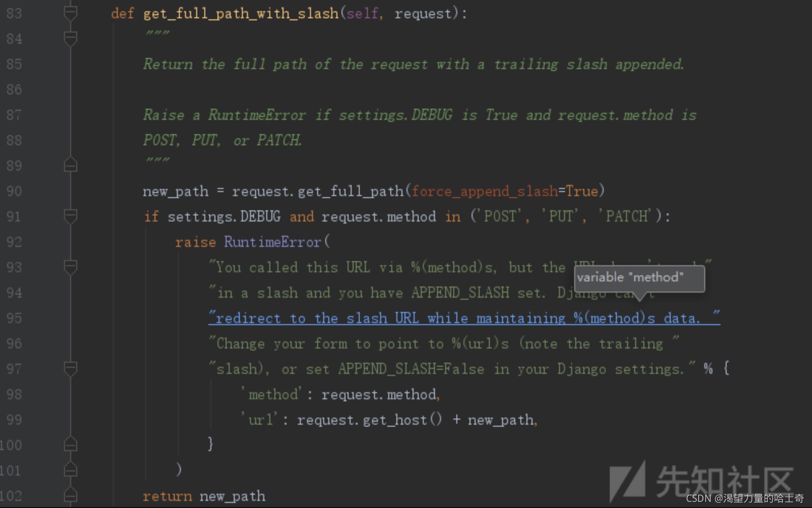Click request.method value on line 98
812x508 pixels.
[x=379, y=394]
